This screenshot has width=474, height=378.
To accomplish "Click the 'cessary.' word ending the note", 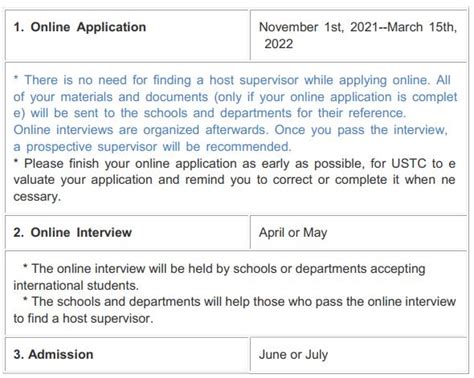I will point(37,197).
